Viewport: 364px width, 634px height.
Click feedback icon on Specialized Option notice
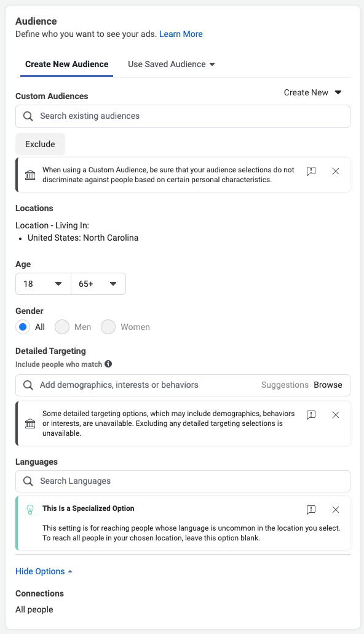(x=311, y=510)
